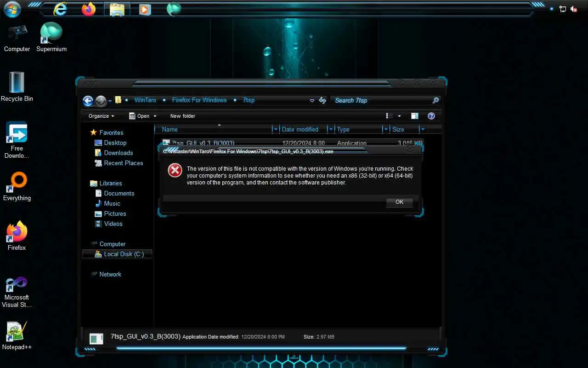Select the Microsoft Visual Studio shortcut

[17, 292]
